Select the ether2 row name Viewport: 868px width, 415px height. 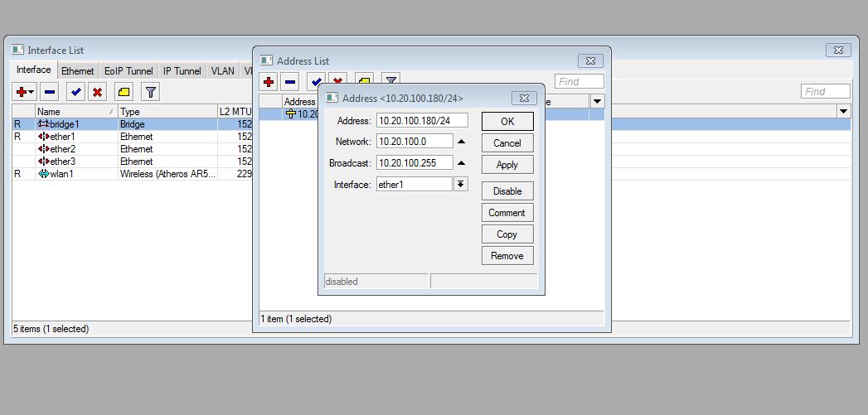(x=62, y=149)
